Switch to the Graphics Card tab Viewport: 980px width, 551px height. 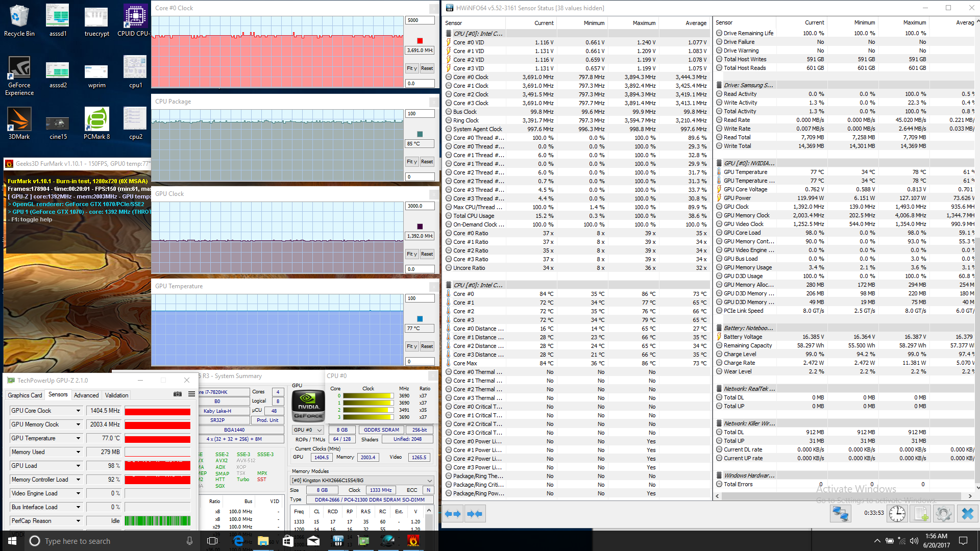tap(25, 395)
